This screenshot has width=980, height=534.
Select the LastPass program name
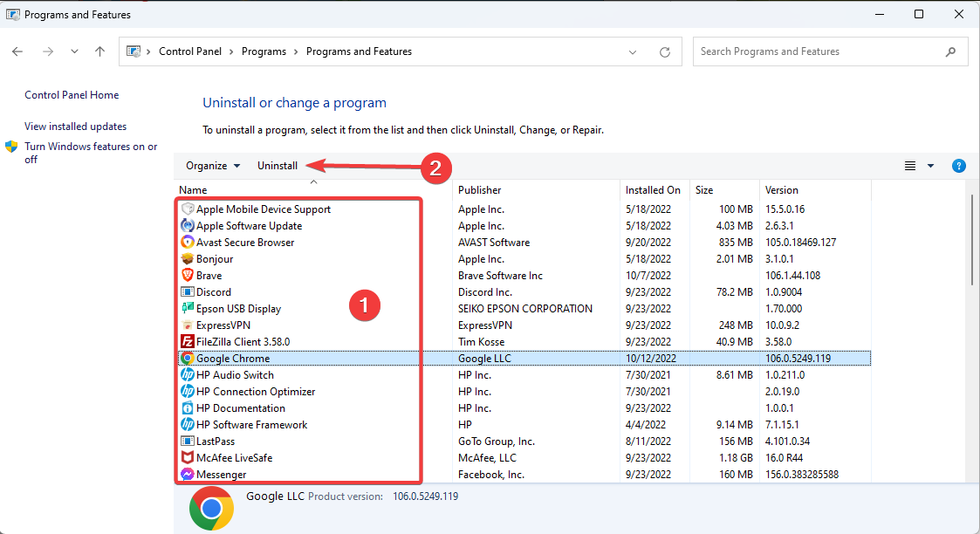tap(216, 441)
